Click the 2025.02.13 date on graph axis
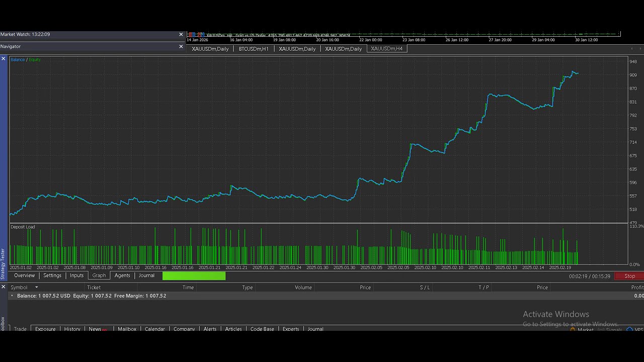Viewport: 644px width, 362px height. [506, 267]
